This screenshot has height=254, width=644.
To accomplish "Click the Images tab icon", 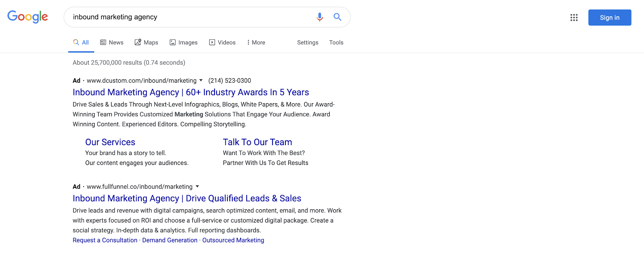I will click(x=173, y=42).
